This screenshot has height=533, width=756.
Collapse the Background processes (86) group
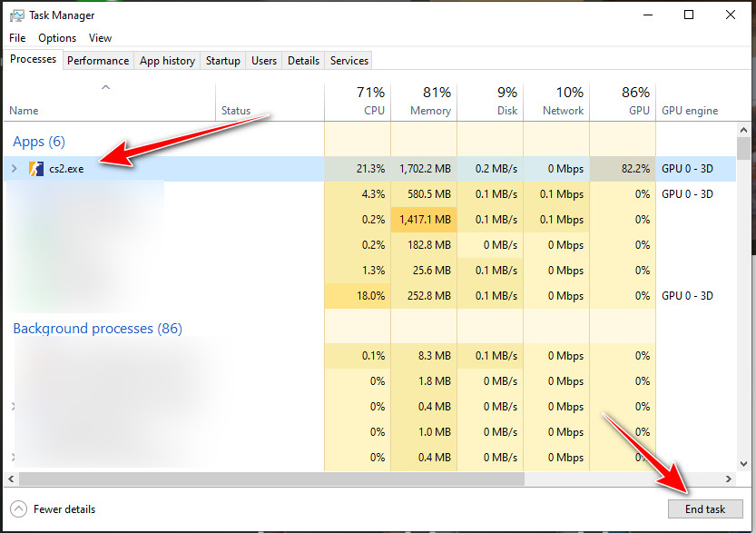coord(97,329)
